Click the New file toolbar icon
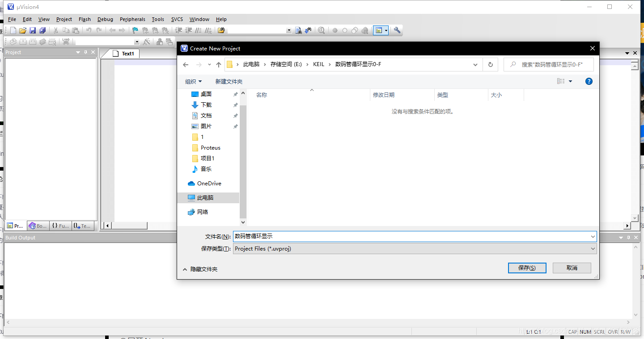Image resolution: width=644 pixels, height=339 pixels. (13, 30)
